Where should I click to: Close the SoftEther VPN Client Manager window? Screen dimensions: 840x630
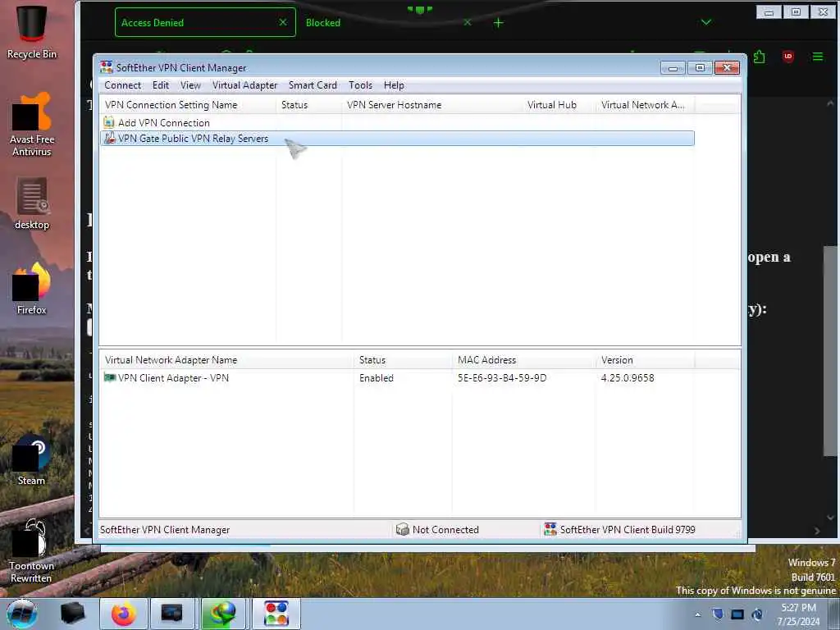tap(727, 67)
